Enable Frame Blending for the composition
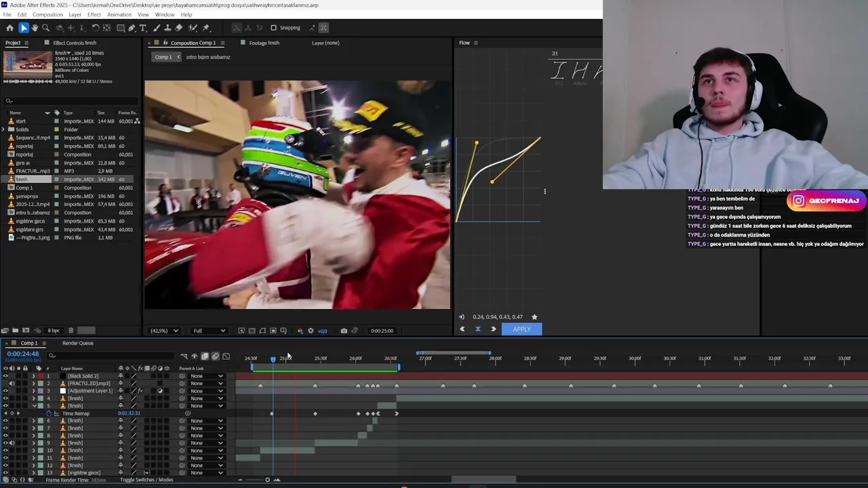This screenshot has height=488, width=868. tap(205, 357)
